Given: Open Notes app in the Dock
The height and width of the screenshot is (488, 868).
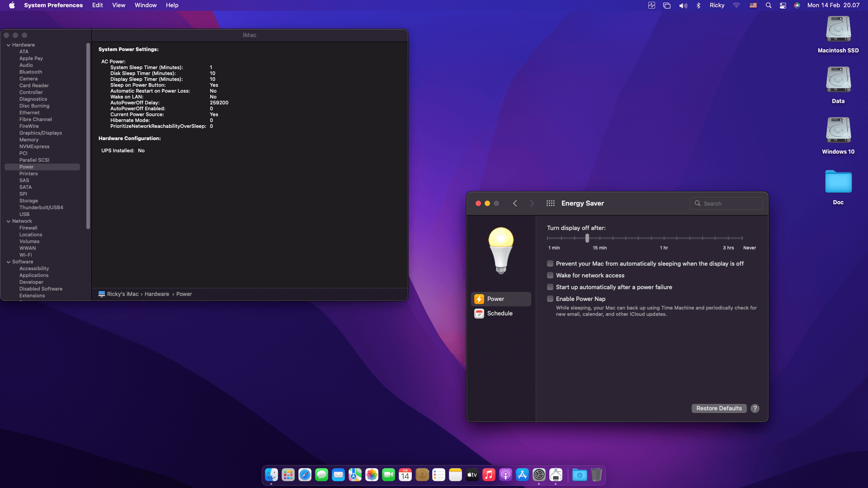Looking at the screenshot, I should point(455,475).
